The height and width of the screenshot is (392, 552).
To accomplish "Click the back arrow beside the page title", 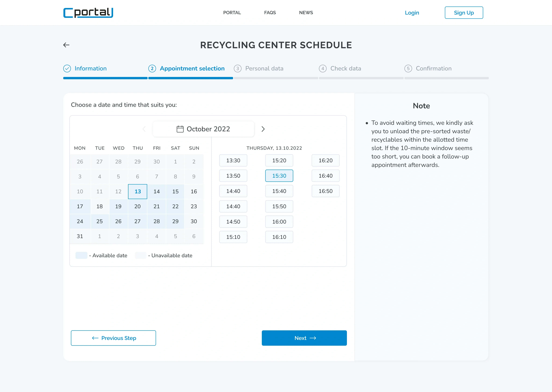I will [66, 45].
